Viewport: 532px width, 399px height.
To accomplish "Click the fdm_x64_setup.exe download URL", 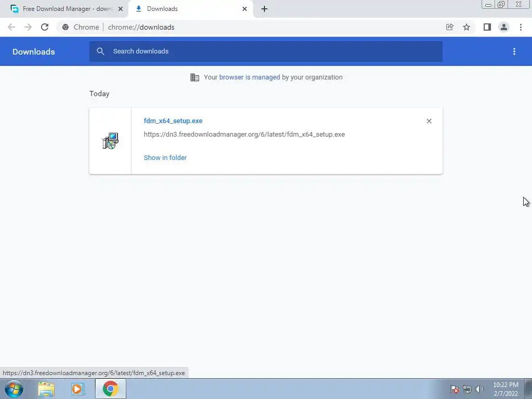I will pyautogui.click(x=244, y=135).
